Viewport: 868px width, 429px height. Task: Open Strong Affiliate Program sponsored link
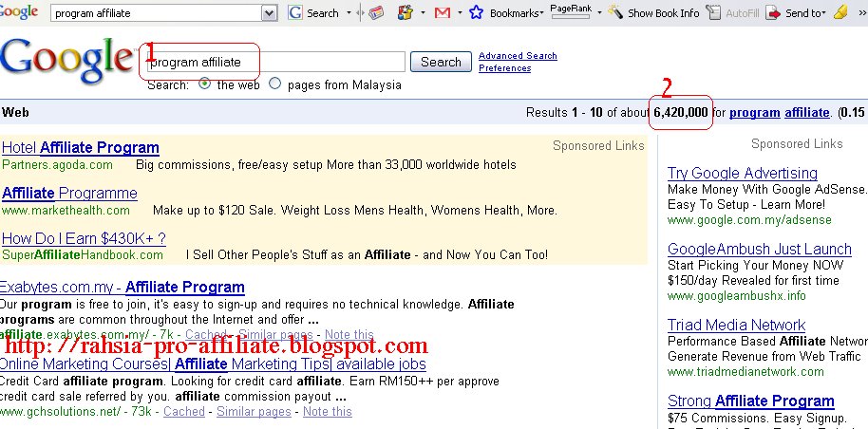point(750,401)
